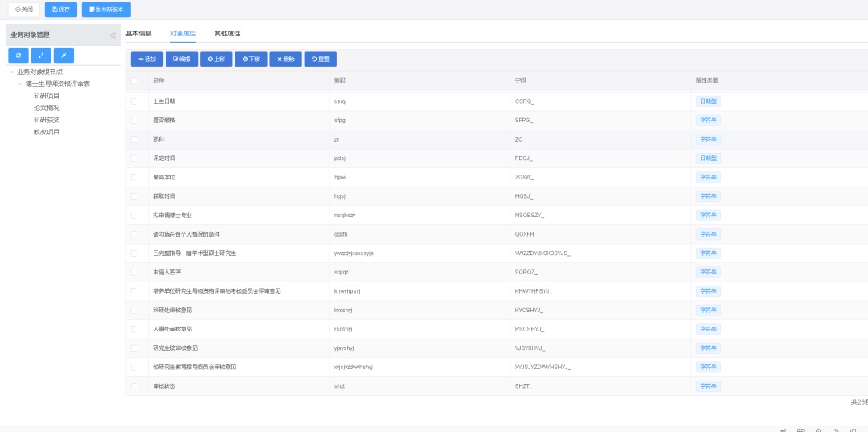Check the box next to 审核状态
Viewport: 868px width, 432px height.
(x=134, y=386)
